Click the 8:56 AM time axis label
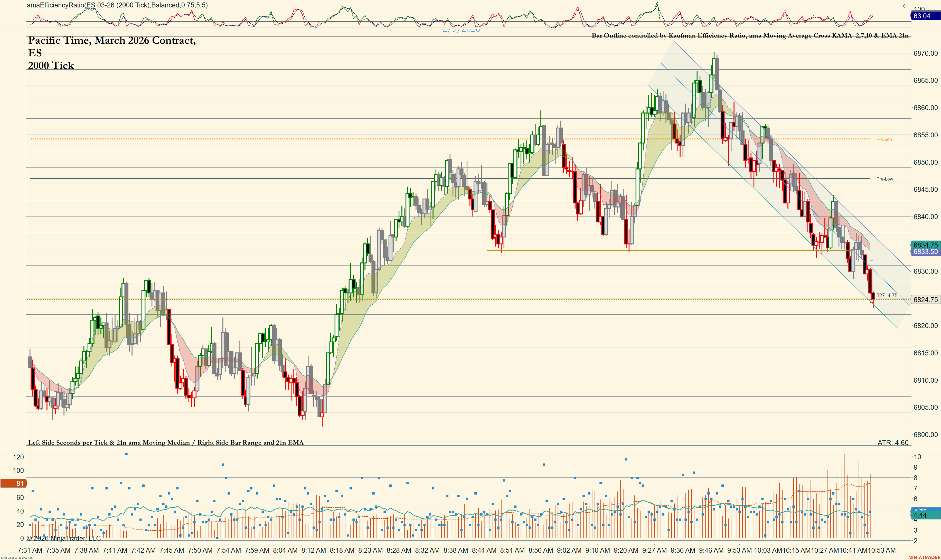 point(541,550)
